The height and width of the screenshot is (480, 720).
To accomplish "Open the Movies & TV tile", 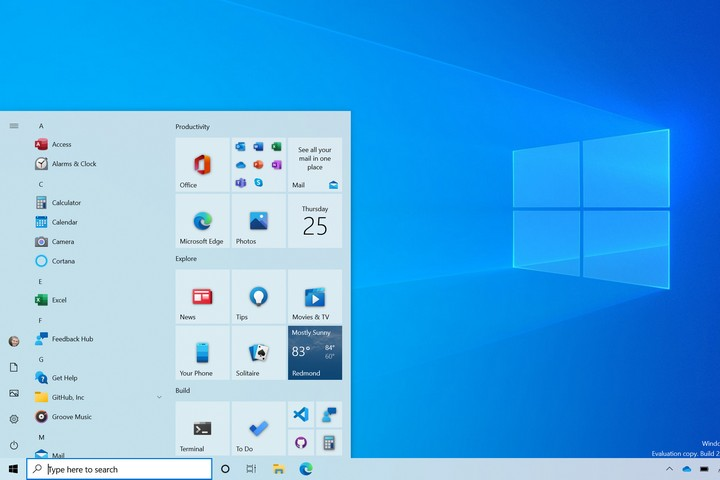I will click(x=315, y=297).
